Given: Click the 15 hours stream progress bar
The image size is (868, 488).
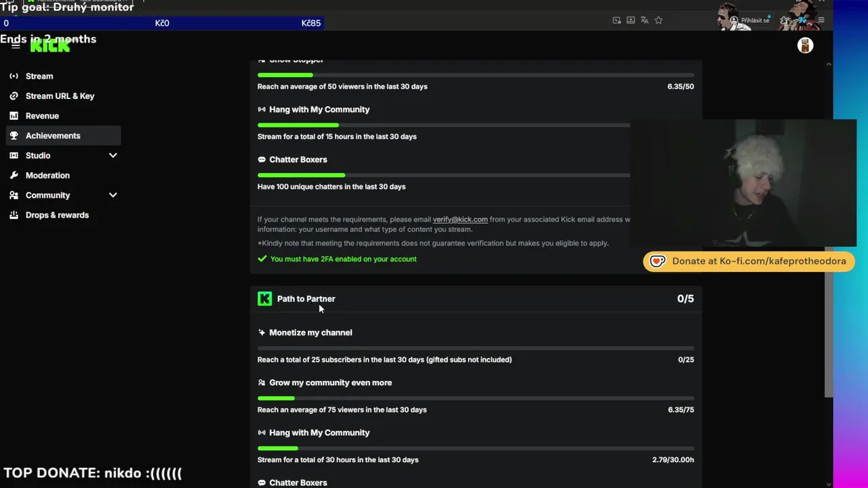Looking at the screenshot, I should pos(443,125).
